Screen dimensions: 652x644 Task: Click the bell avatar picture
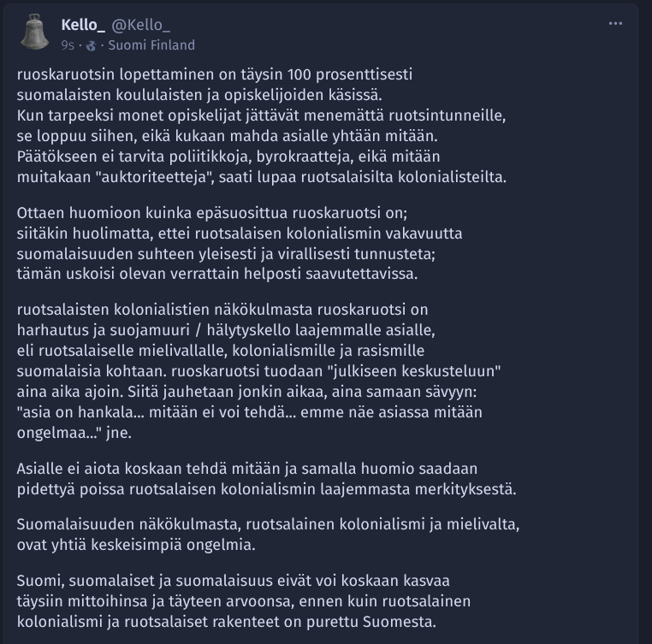[x=34, y=32]
